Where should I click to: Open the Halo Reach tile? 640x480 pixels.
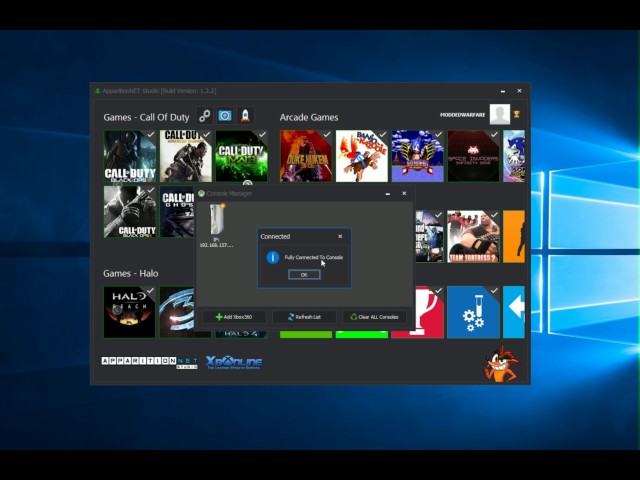(x=129, y=312)
